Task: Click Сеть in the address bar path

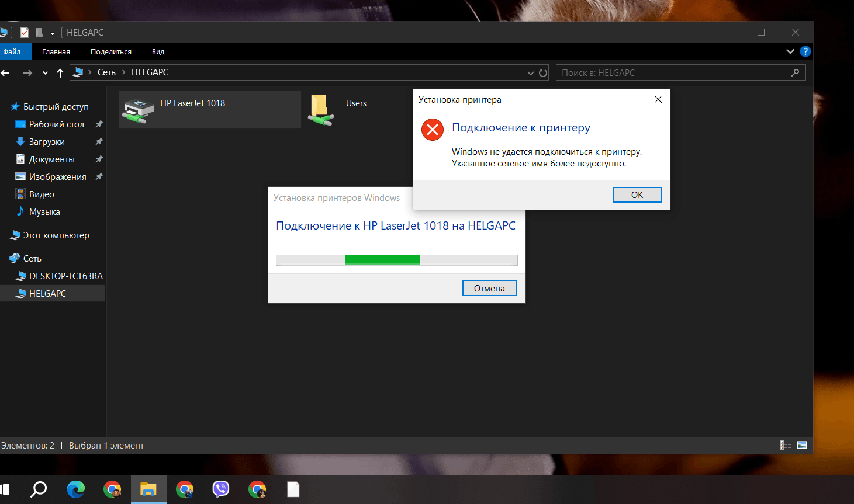Action: (x=106, y=72)
